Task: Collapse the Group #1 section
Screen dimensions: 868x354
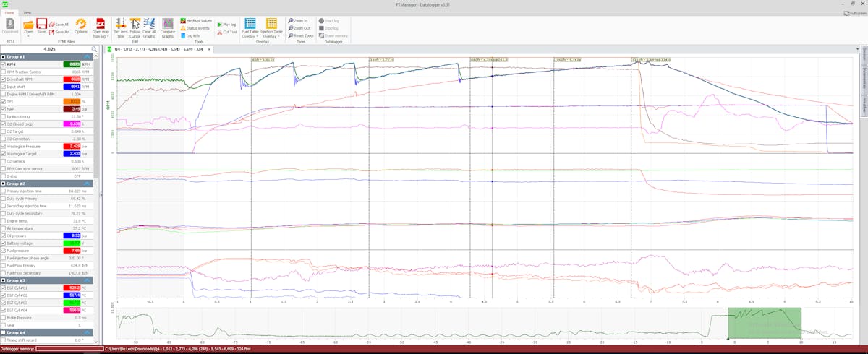Action: [x=86, y=56]
